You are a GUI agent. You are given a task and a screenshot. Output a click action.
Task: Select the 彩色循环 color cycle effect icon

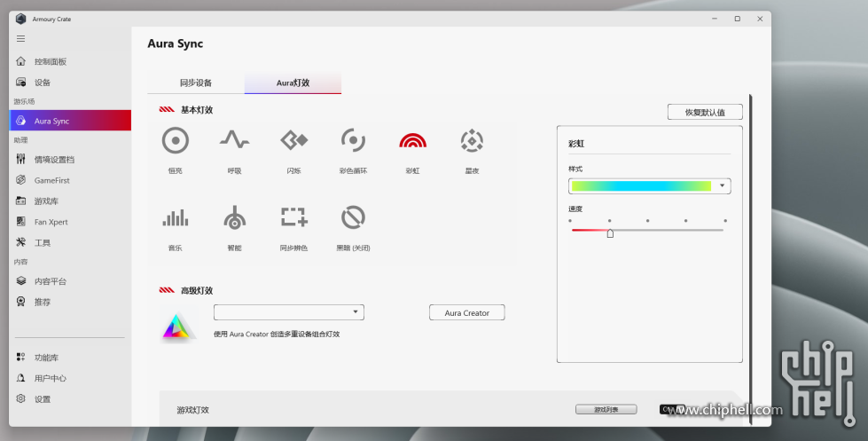pos(353,140)
